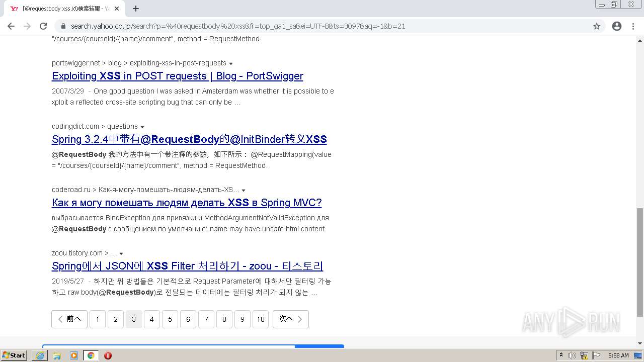Image resolution: width=644 pixels, height=362 pixels.
Task: Open the volume speaker tray icon
Action: (x=572, y=355)
